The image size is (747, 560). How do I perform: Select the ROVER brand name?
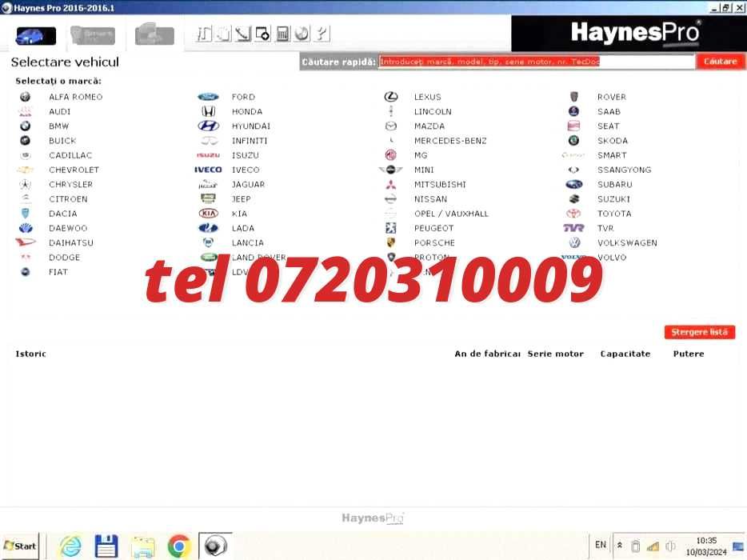click(612, 97)
